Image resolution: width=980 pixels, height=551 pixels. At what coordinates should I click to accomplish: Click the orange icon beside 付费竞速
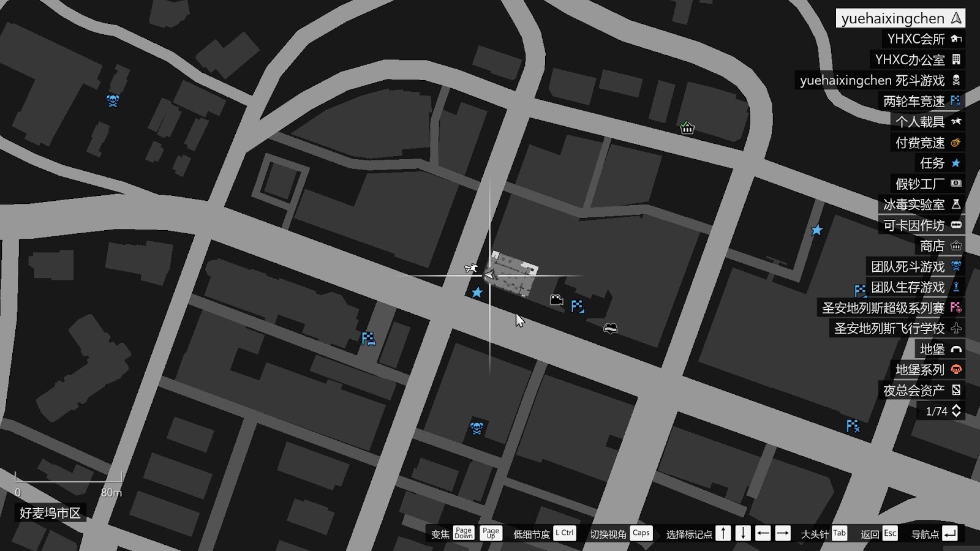(956, 143)
